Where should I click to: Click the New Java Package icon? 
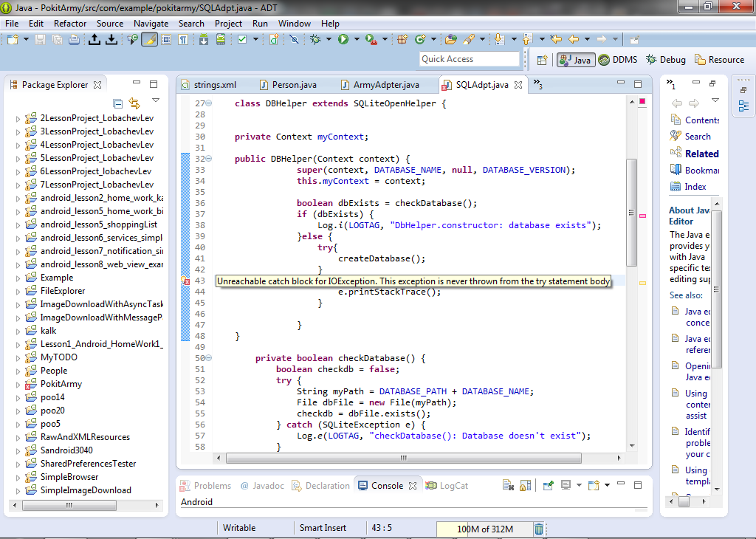[x=402, y=40]
